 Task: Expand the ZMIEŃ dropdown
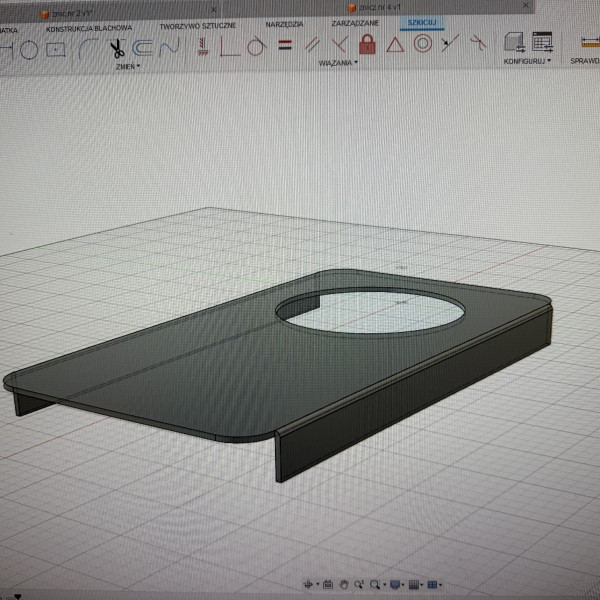click(x=128, y=66)
